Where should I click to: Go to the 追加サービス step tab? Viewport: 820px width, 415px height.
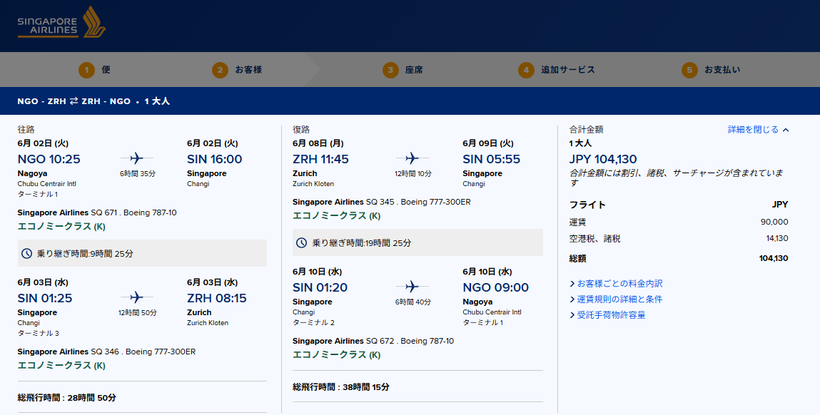click(556, 70)
